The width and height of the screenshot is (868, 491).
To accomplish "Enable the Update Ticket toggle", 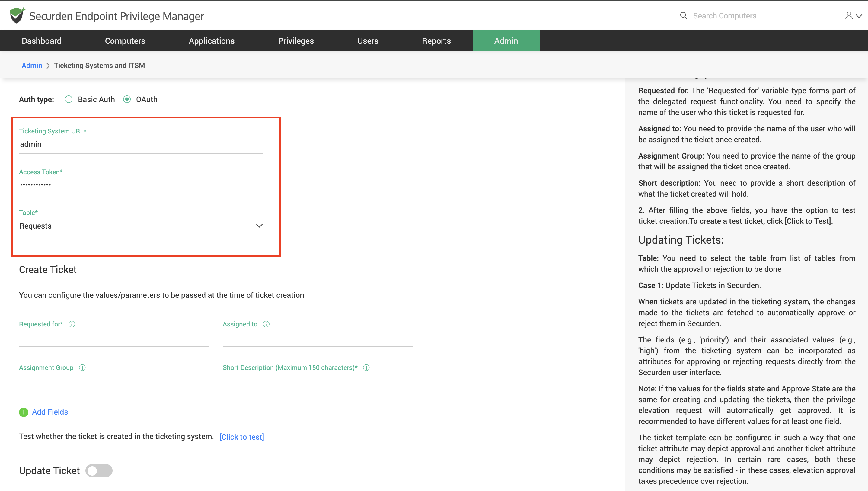I will tap(99, 470).
